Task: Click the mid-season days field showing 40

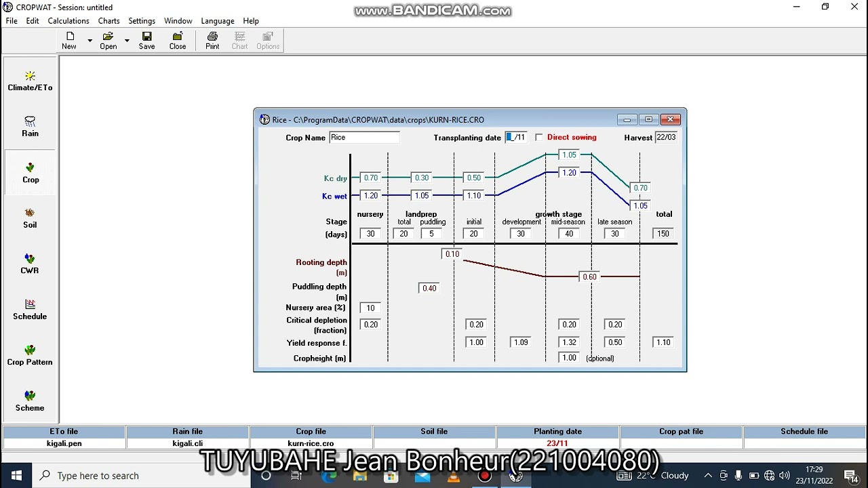Action: (569, 234)
